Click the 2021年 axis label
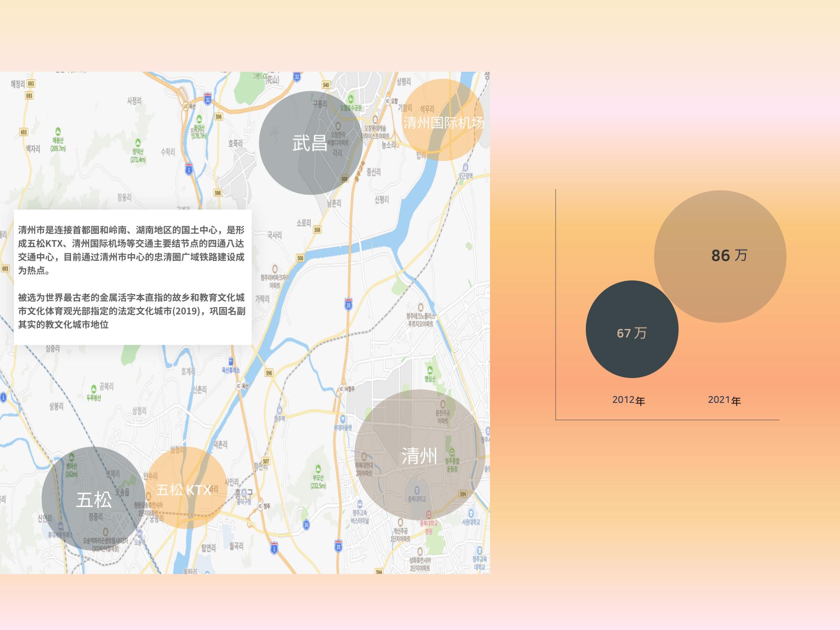The height and width of the screenshot is (630, 840). tap(724, 400)
